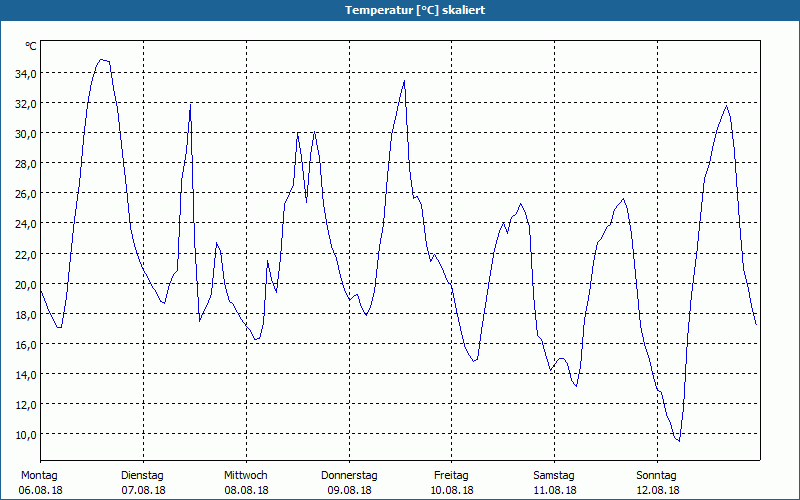Select the Dienstag day label

click(x=142, y=476)
